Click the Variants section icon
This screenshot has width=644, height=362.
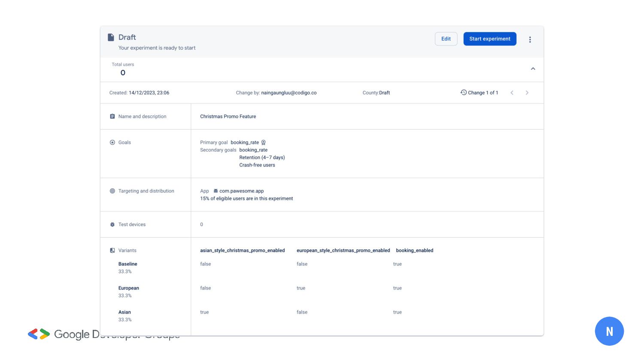(112, 250)
